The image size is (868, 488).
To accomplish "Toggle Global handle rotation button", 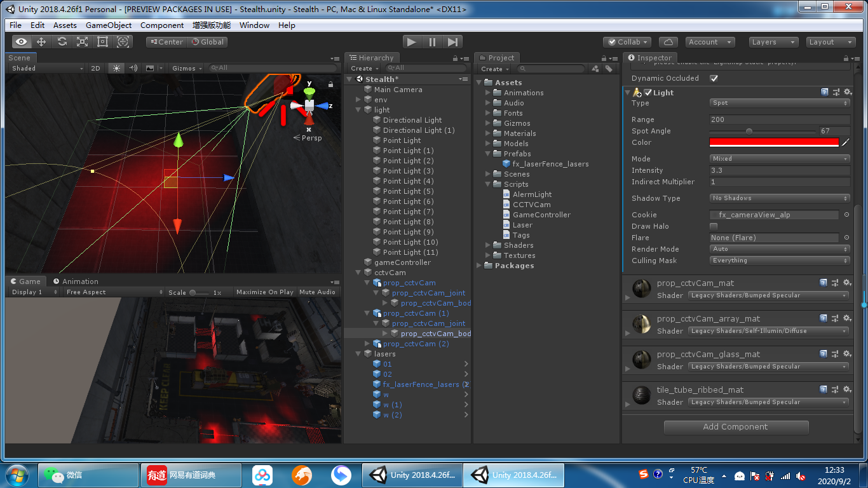I will (207, 42).
